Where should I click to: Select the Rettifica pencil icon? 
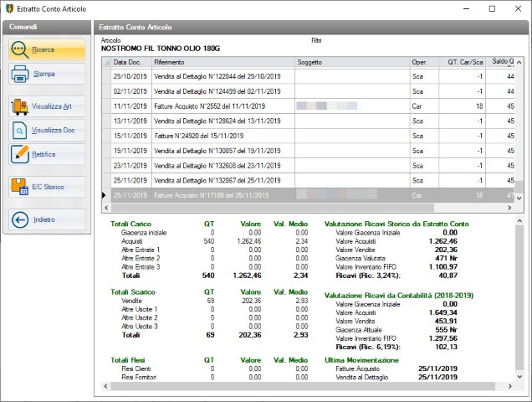[x=21, y=155]
